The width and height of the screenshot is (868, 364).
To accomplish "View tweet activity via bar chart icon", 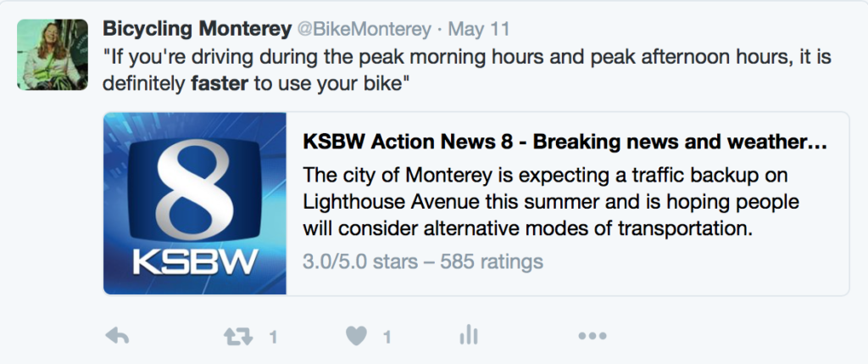I will tap(468, 336).
